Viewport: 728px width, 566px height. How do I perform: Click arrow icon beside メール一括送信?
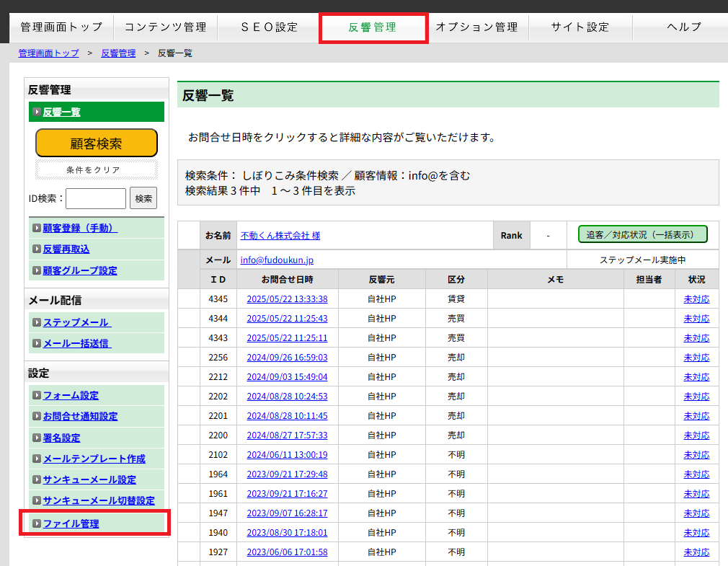(37, 343)
